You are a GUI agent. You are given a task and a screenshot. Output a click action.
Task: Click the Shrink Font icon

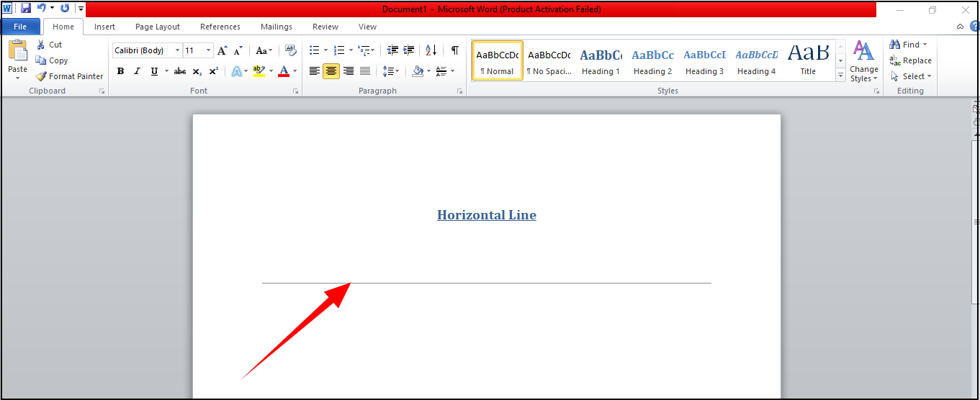coord(238,50)
